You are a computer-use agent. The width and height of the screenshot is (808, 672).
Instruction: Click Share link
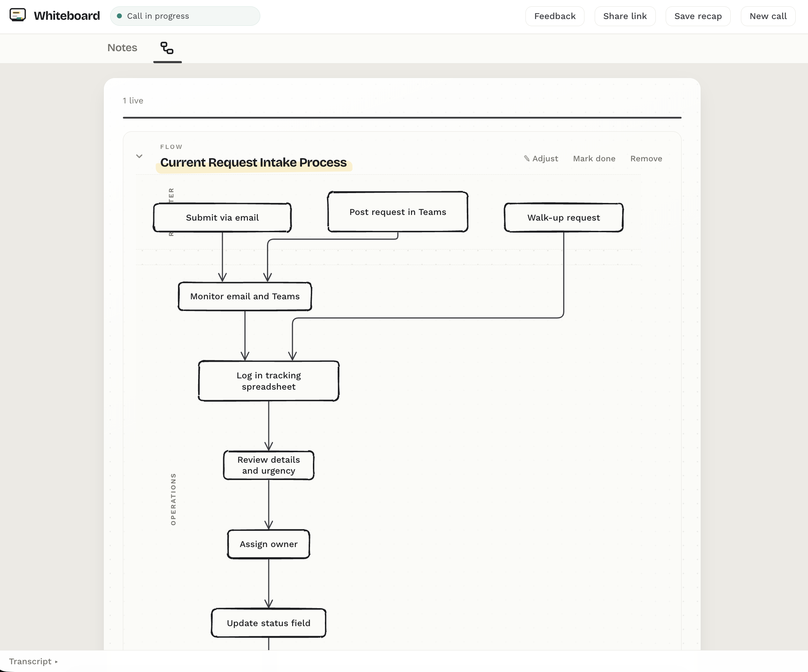[625, 16]
